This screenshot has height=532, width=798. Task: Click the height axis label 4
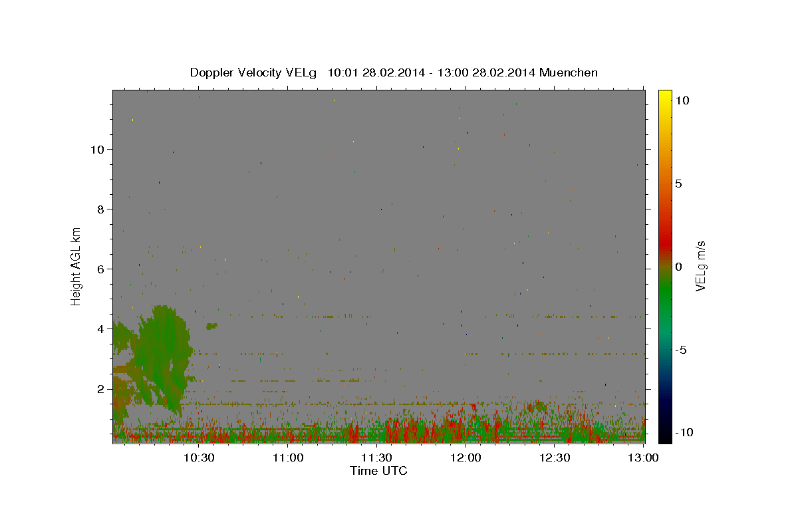(102, 329)
